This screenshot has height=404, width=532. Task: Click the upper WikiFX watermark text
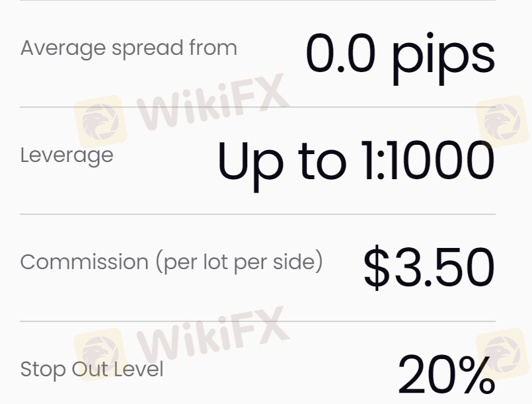tap(213, 102)
